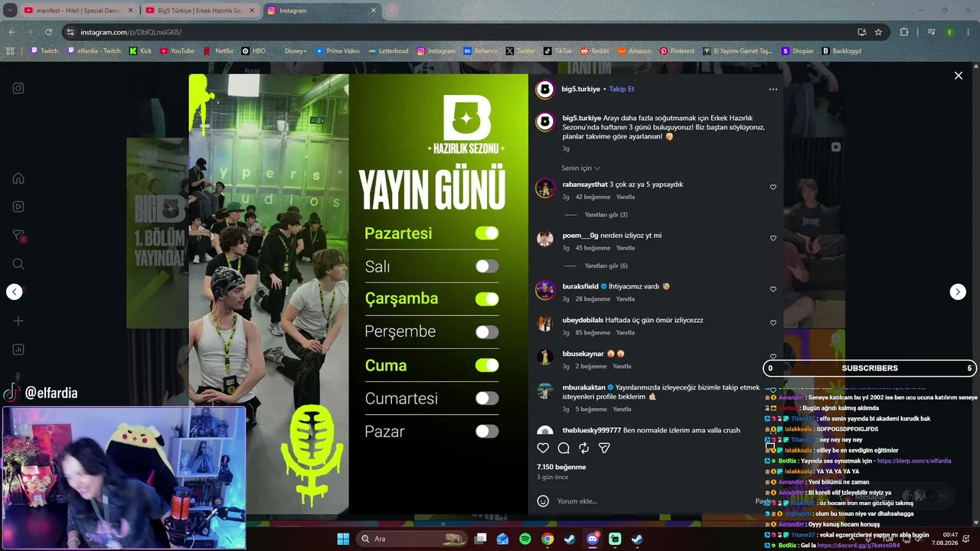980x551 pixels.
Task: Open big5.turkiye profile from post header
Action: (581, 90)
